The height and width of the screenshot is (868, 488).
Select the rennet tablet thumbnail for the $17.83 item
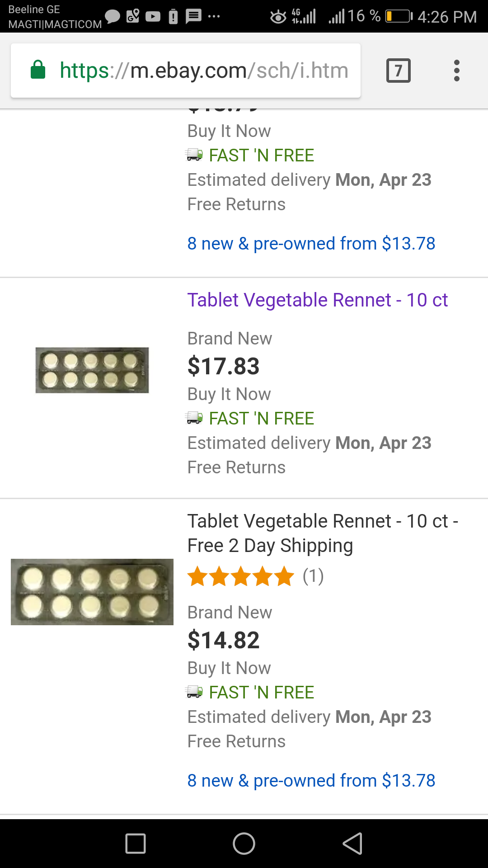[92, 370]
